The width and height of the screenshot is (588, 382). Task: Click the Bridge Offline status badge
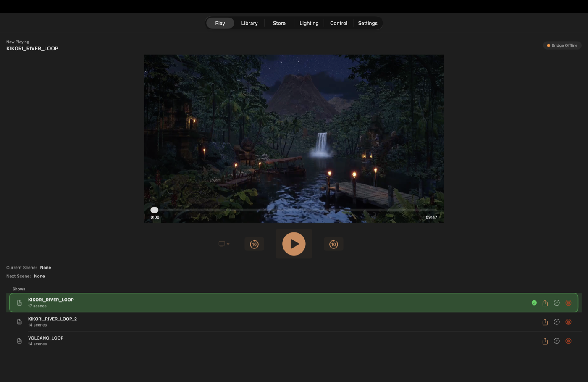tap(562, 45)
